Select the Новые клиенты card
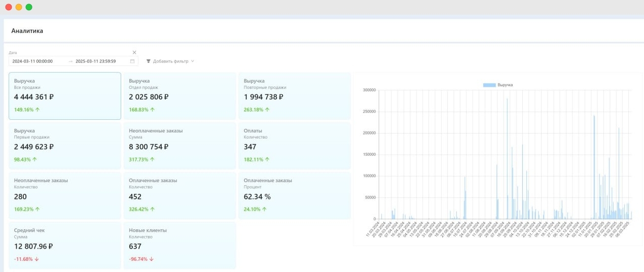Screen dimensions: 644x272 coord(180,245)
